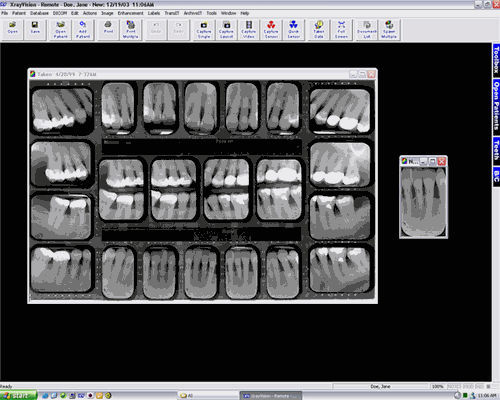This screenshot has width=500, height=400.
Task: Switch to Full Screen view icon
Action: click(x=341, y=30)
